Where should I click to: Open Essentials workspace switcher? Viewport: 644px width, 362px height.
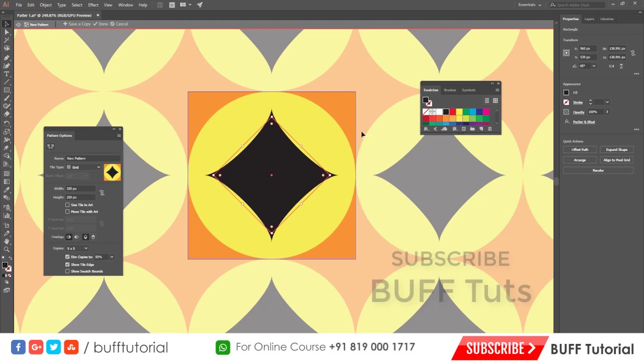pos(530,5)
